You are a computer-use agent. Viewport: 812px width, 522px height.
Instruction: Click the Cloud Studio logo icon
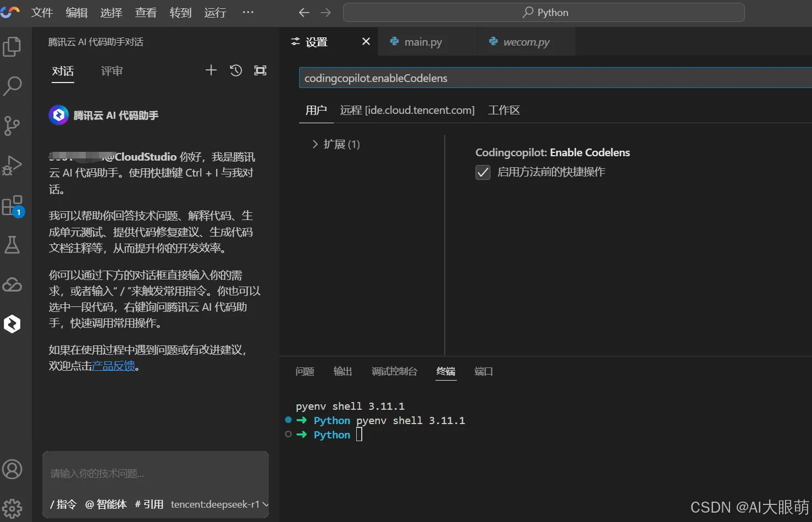tap(10, 12)
